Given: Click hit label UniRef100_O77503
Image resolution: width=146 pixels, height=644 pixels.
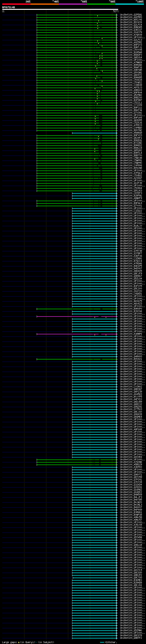Looking at the screenshot, I should (131, 410).
